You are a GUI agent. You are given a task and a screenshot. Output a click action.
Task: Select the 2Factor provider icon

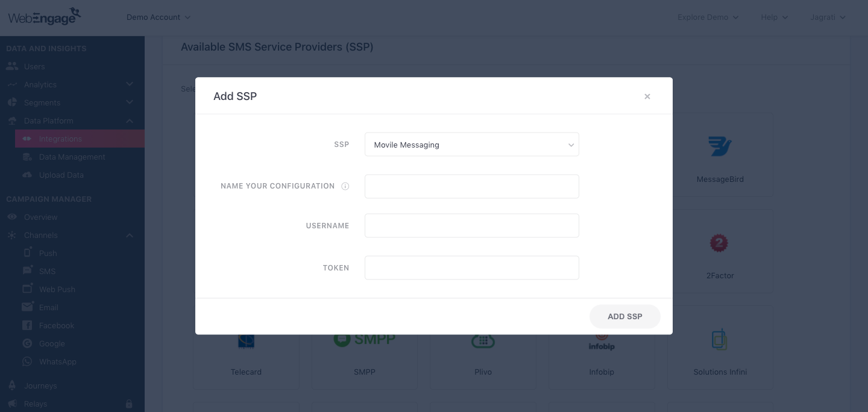(719, 243)
